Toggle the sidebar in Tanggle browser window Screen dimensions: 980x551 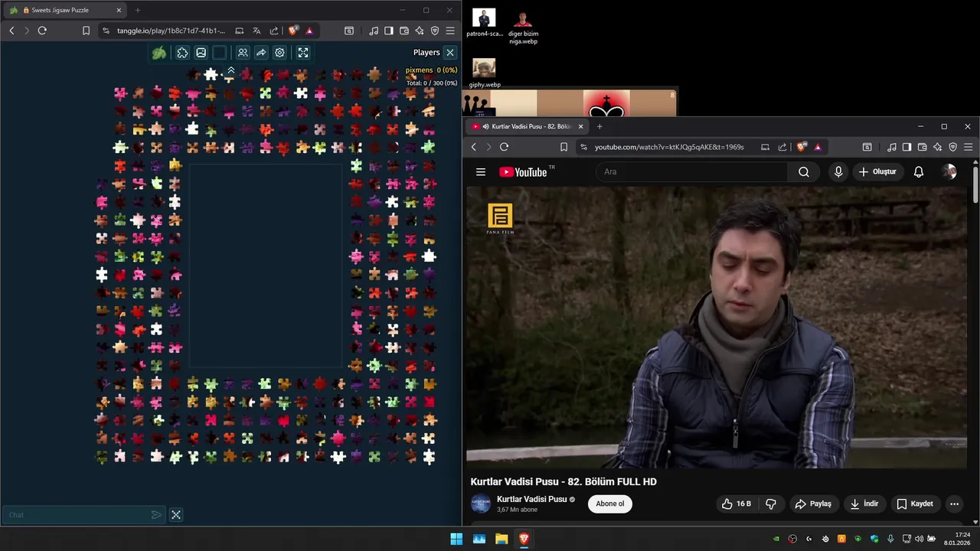(x=389, y=31)
